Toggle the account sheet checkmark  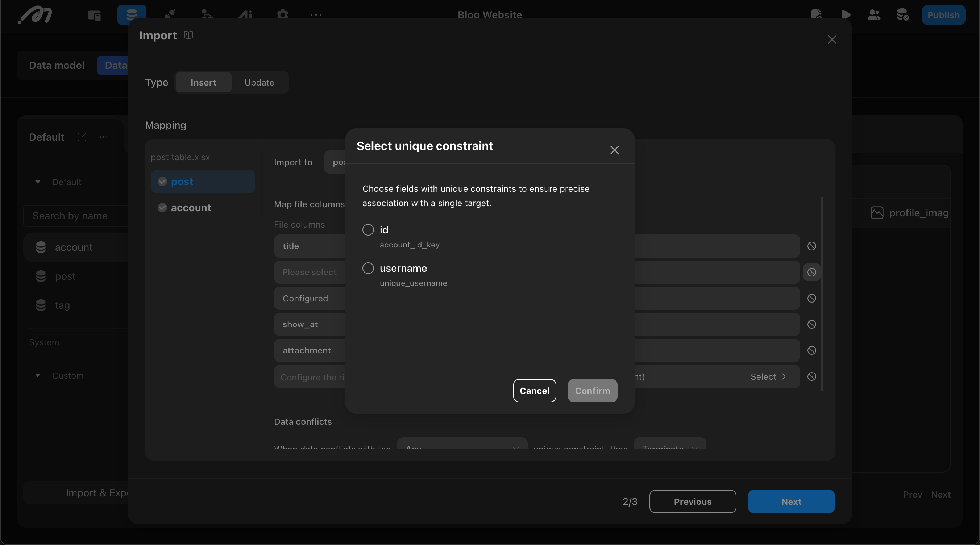162,208
